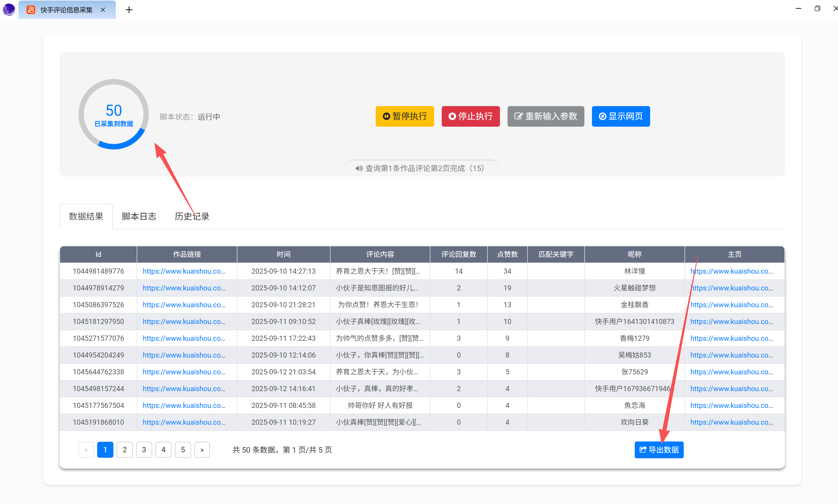Image resolution: width=838 pixels, height=504 pixels.
Task: Select Id cell 1045086397526
Action: (x=98, y=305)
